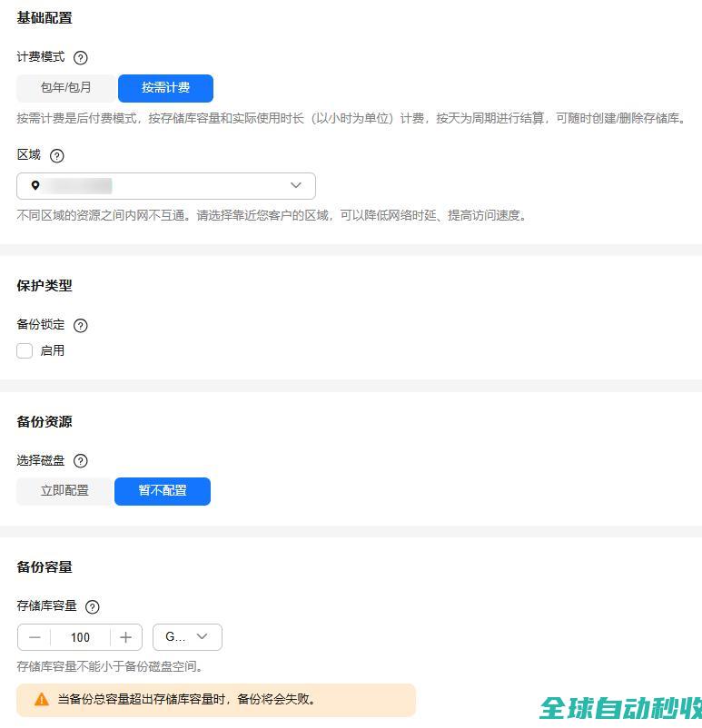Select 包年/包月 billing mode
The image size is (702, 728).
click(x=66, y=88)
